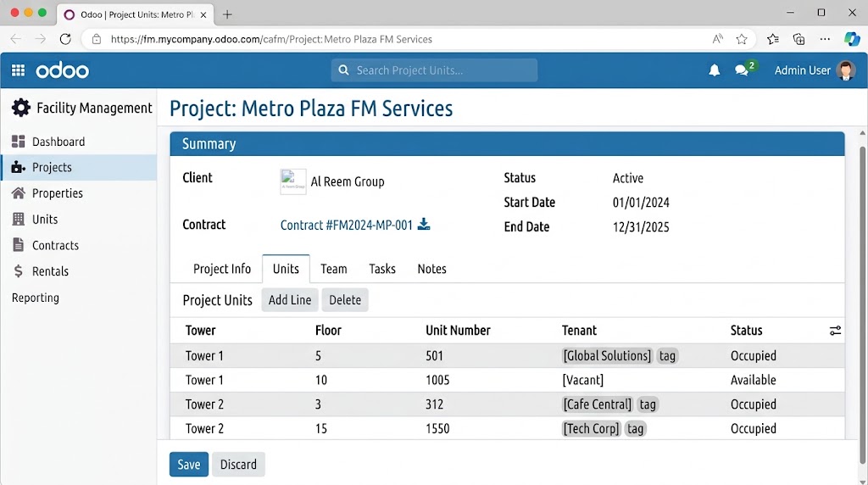Open the Copilot sidebar icon

[x=851, y=39]
